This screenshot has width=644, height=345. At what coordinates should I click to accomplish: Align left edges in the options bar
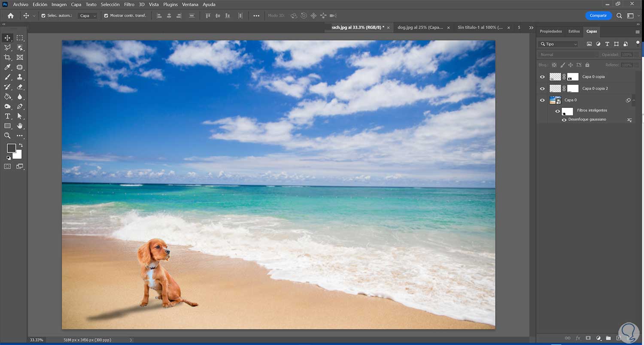click(x=159, y=15)
